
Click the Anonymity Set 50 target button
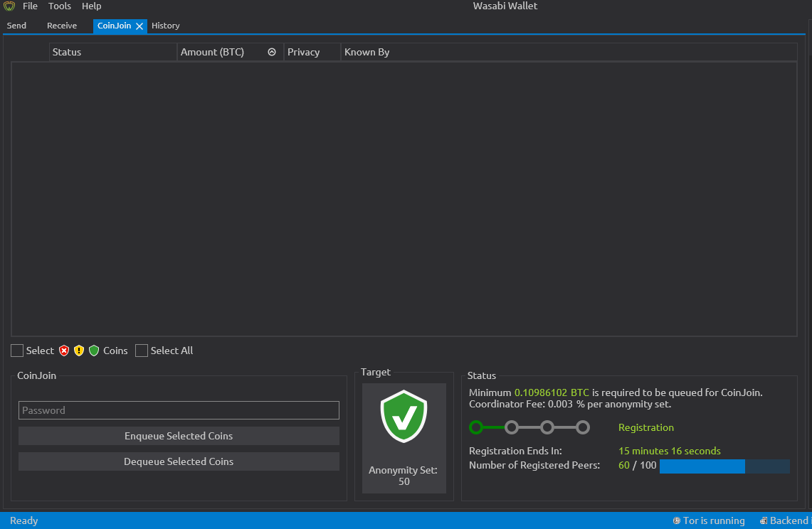[x=404, y=438]
